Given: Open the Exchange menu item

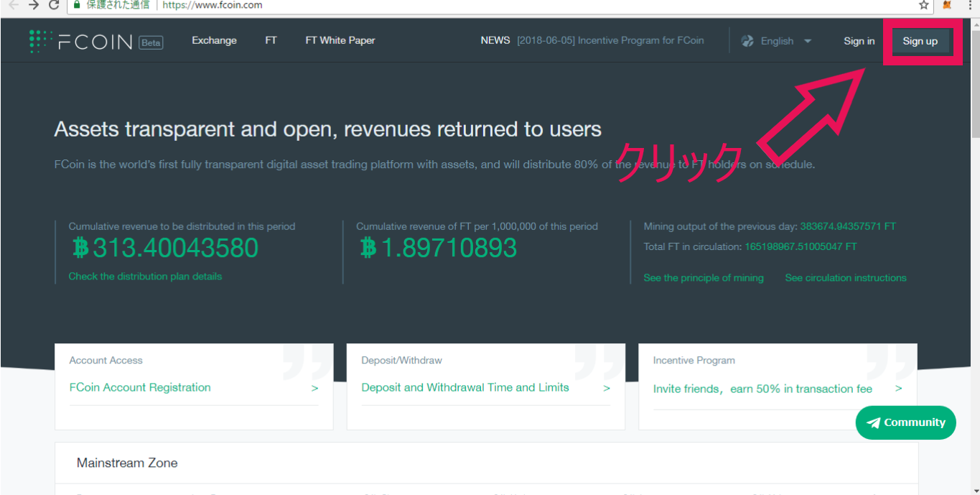Looking at the screenshot, I should click(x=214, y=40).
